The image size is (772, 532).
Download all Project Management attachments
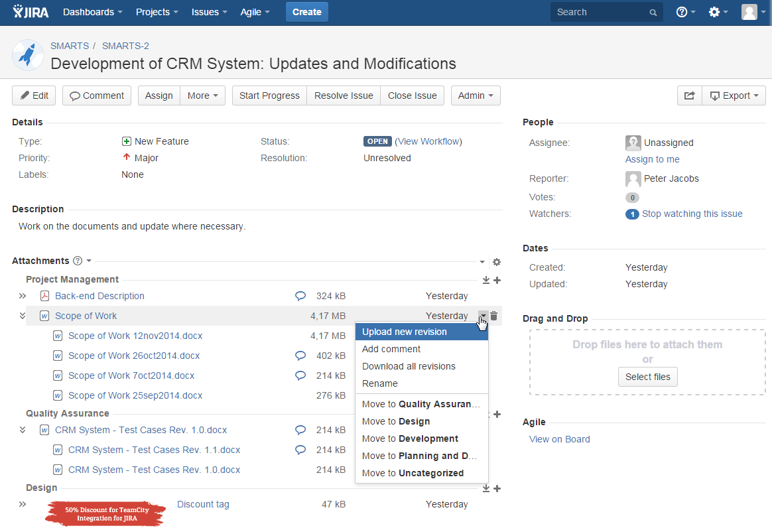click(x=485, y=280)
